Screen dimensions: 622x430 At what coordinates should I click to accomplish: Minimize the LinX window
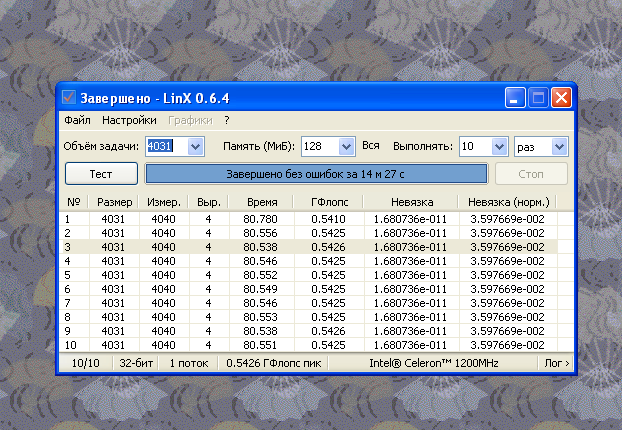(x=515, y=98)
